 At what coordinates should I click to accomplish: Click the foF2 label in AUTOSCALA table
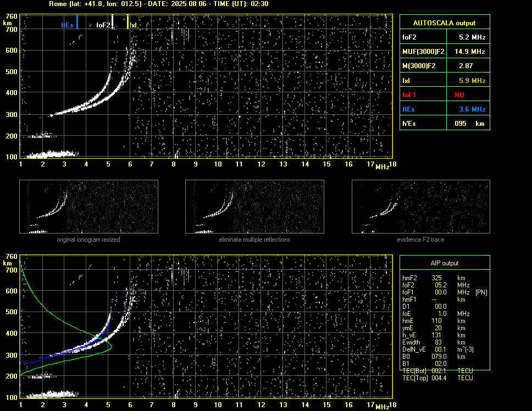[409, 37]
